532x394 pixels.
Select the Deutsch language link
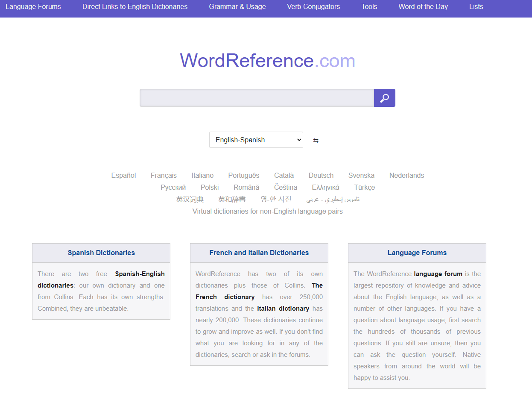pyautogui.click(x=321, y=175)
